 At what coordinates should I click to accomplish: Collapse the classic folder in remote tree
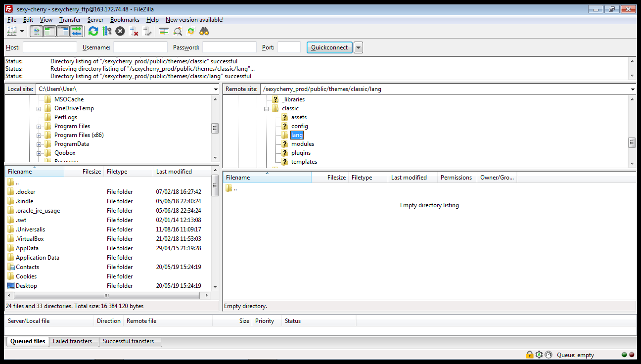(266, 108)
